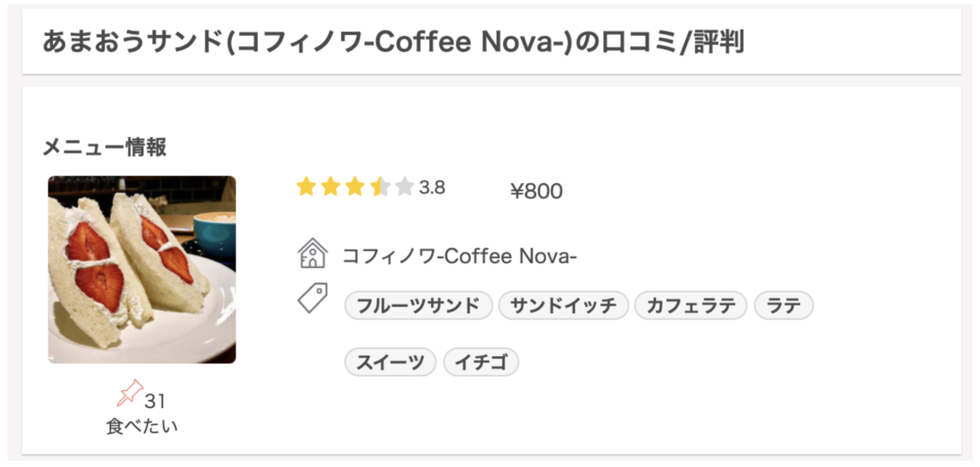Open the スイーツ tag
This screenshot has width=980, height=467.
[390, 362]
